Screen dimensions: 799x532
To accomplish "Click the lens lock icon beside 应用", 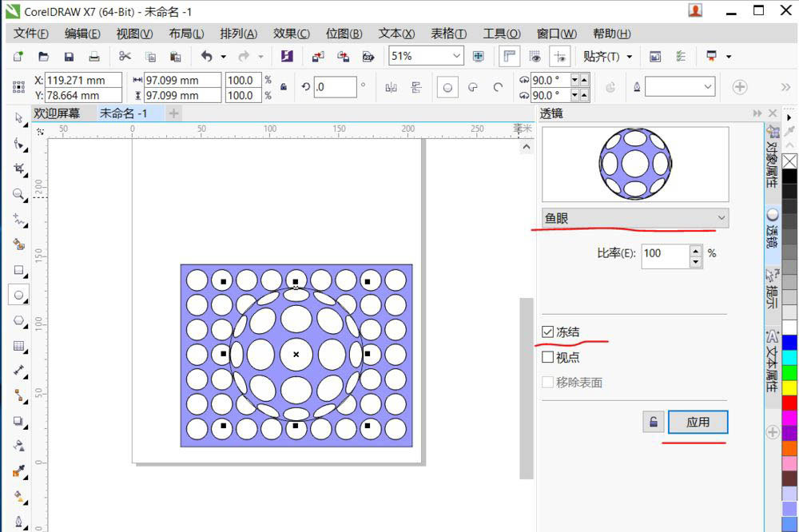I will click(653, 422).
